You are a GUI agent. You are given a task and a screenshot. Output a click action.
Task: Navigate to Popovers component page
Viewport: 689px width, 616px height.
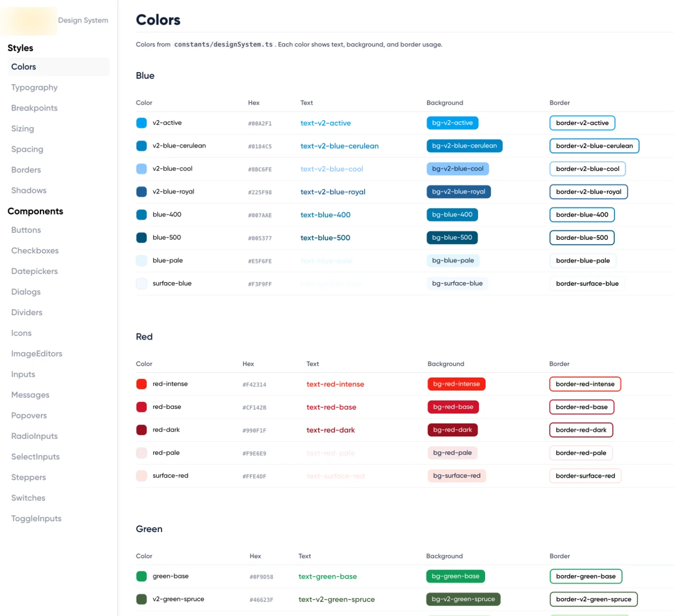[x=29, y=416]
